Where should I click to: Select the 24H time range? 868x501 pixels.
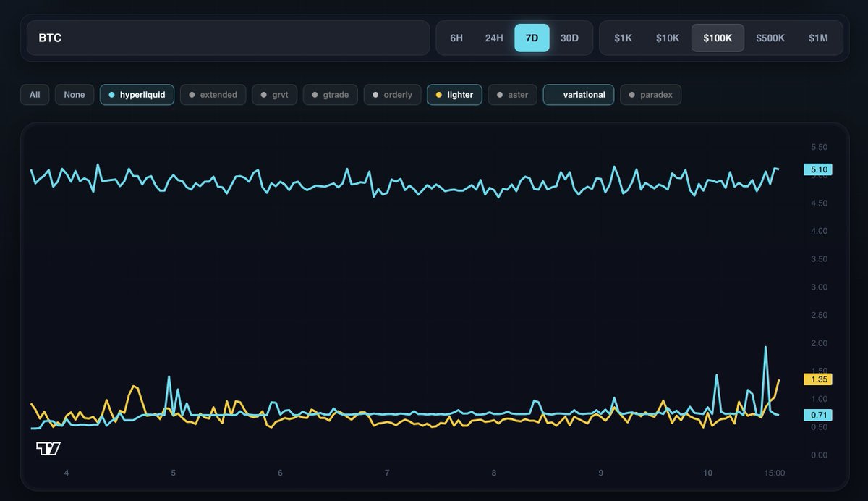[x=494, y=38]
